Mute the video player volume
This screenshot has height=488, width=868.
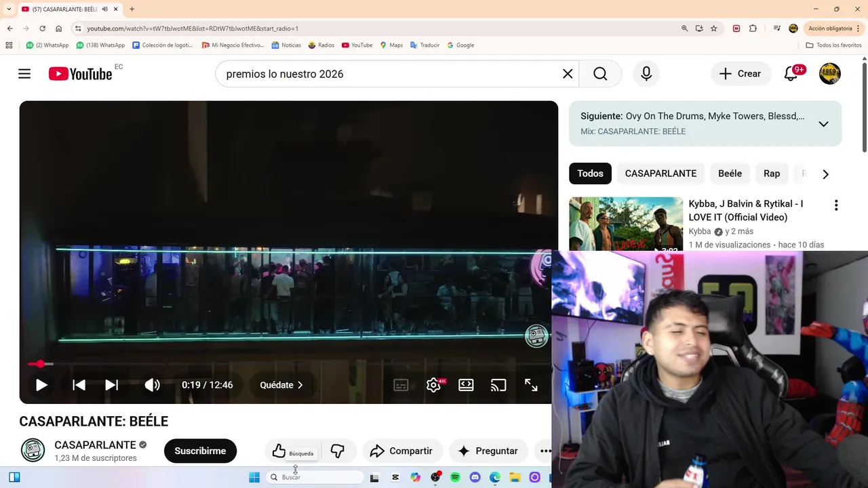click(x=152, y=385)
